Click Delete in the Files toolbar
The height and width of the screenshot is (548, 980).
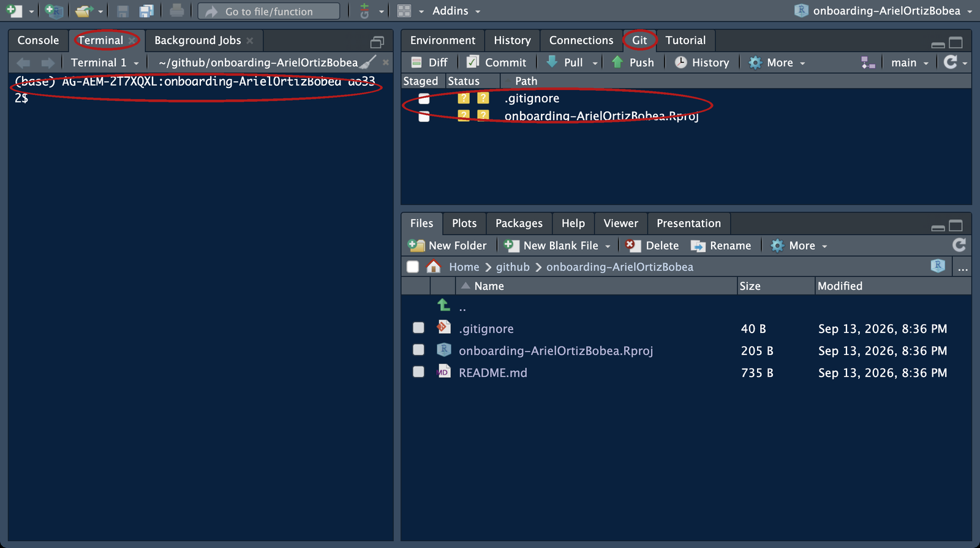652,246
